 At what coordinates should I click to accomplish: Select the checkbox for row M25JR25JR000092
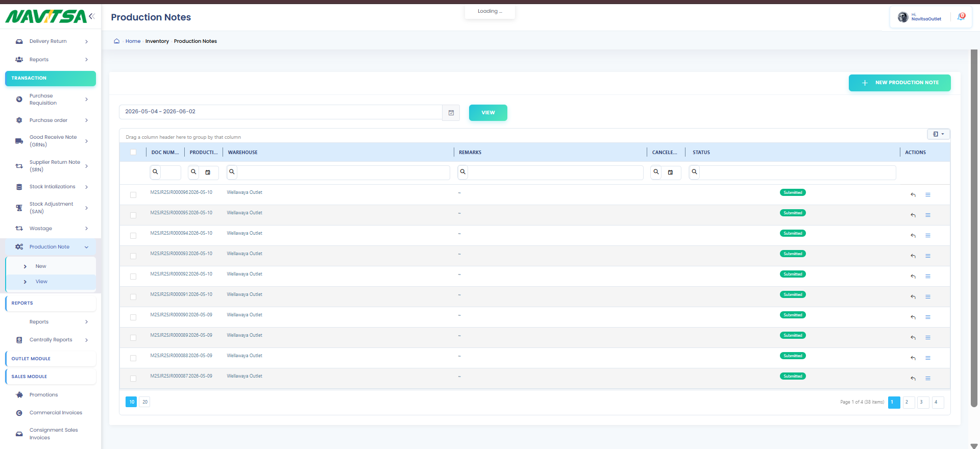[133, 277]
